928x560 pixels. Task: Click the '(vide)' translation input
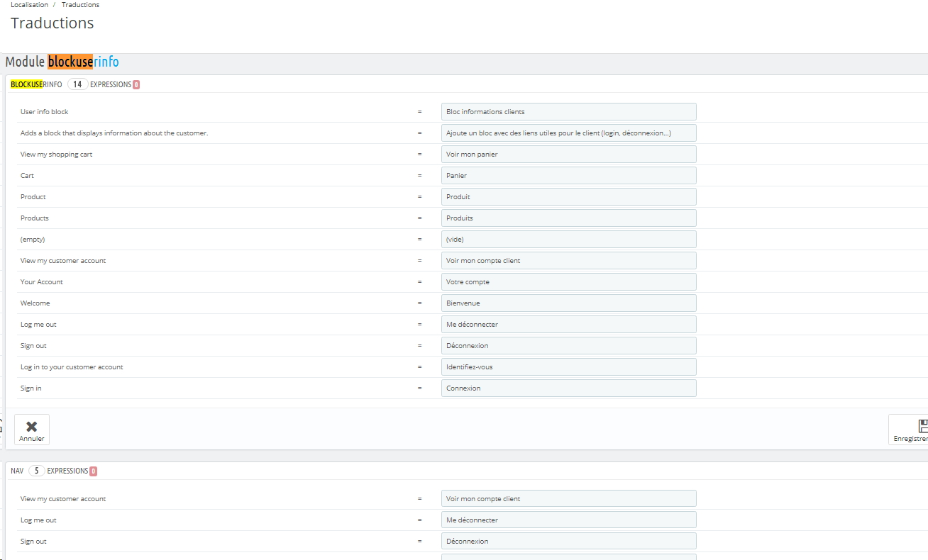(x=568, y=239)
